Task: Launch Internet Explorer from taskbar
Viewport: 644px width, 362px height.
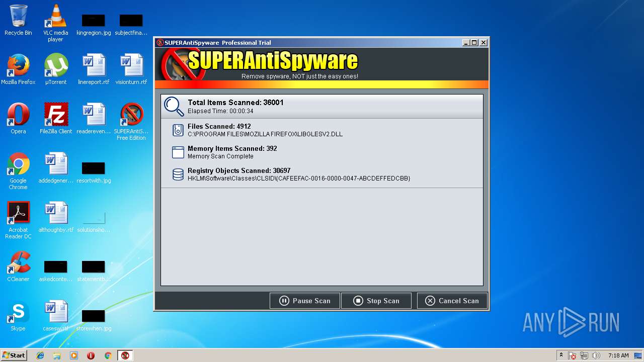Action: coord(40,355)
